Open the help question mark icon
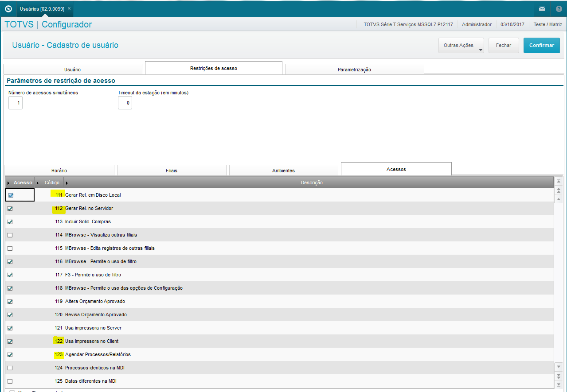This screenshot has height=392, width=567. [559, 8]
